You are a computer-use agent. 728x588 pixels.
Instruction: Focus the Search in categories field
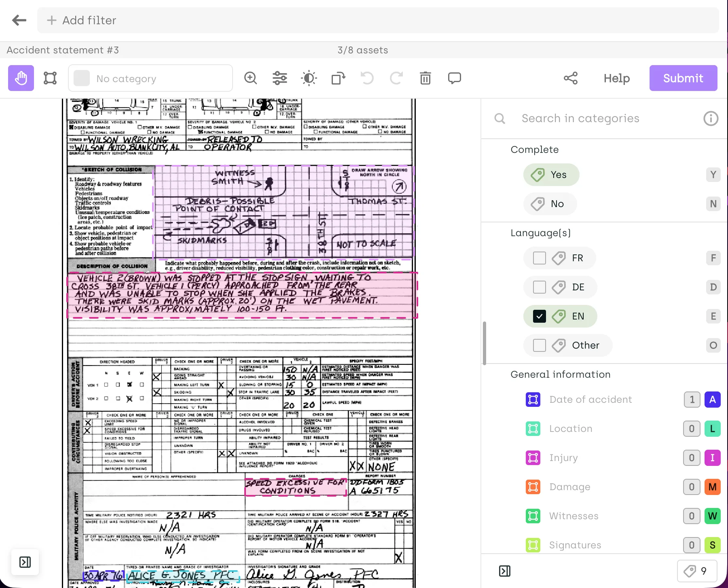(580, 118)
